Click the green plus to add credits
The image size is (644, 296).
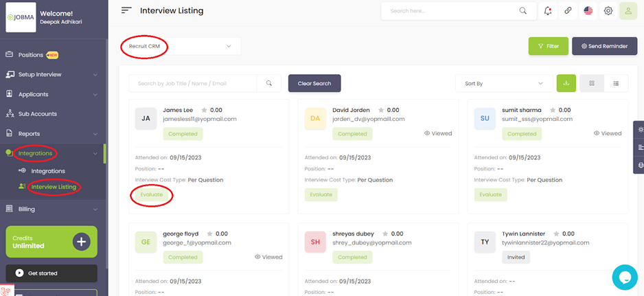81,242
